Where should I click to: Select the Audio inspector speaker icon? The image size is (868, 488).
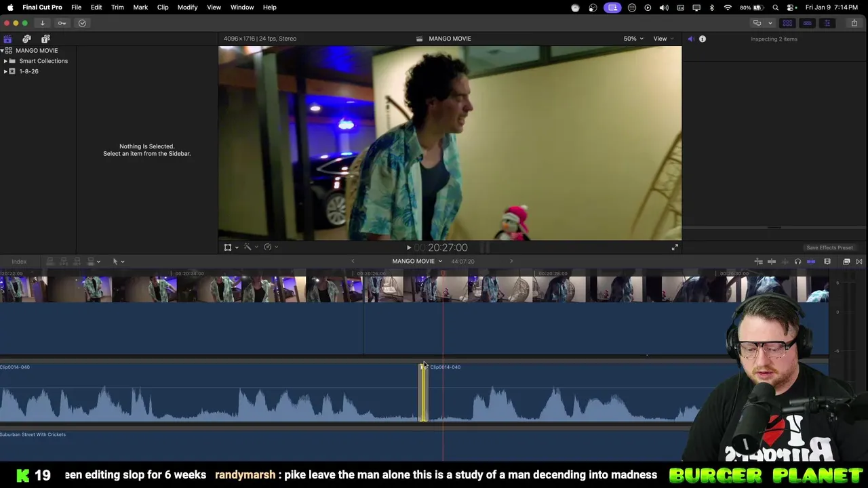click(690, 39)
